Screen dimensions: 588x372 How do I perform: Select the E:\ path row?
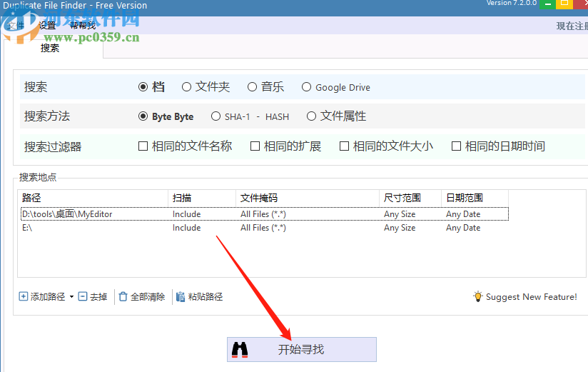click(264, 228)
